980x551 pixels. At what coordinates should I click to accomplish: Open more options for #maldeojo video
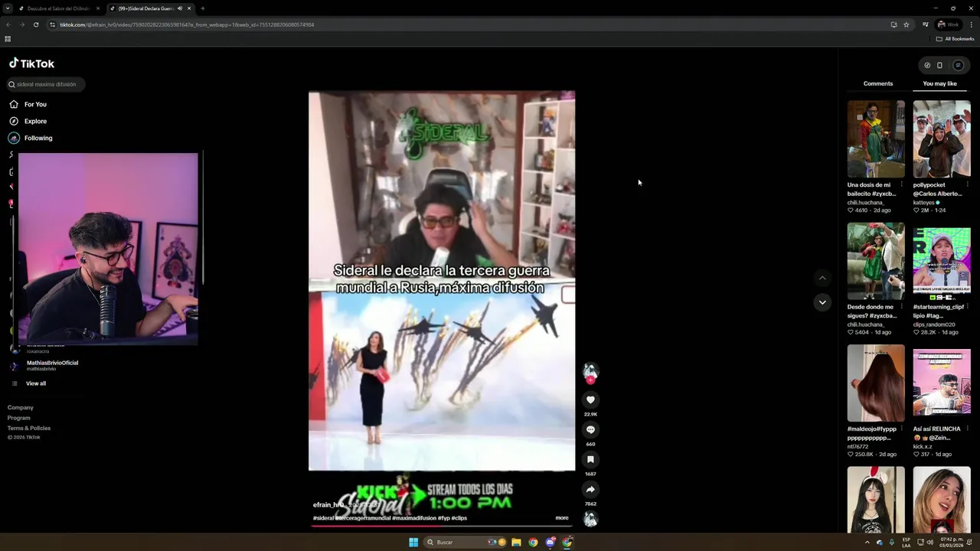point(901,429)
